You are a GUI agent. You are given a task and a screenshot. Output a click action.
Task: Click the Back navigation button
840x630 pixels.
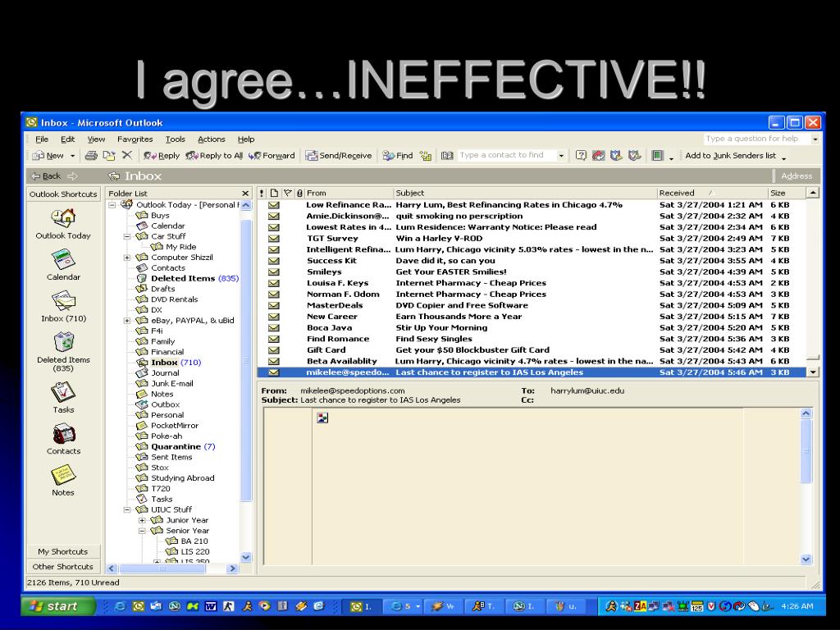coord(46,176)
